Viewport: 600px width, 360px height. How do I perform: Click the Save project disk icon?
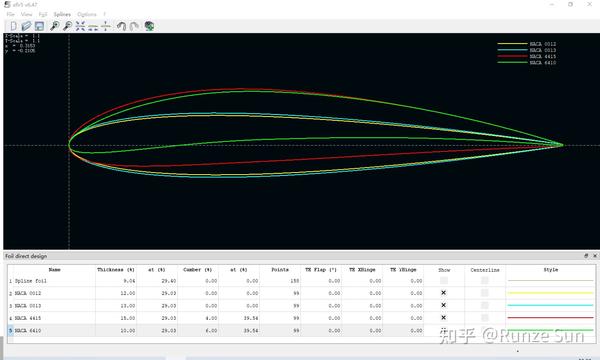click(x=39, y=26)
